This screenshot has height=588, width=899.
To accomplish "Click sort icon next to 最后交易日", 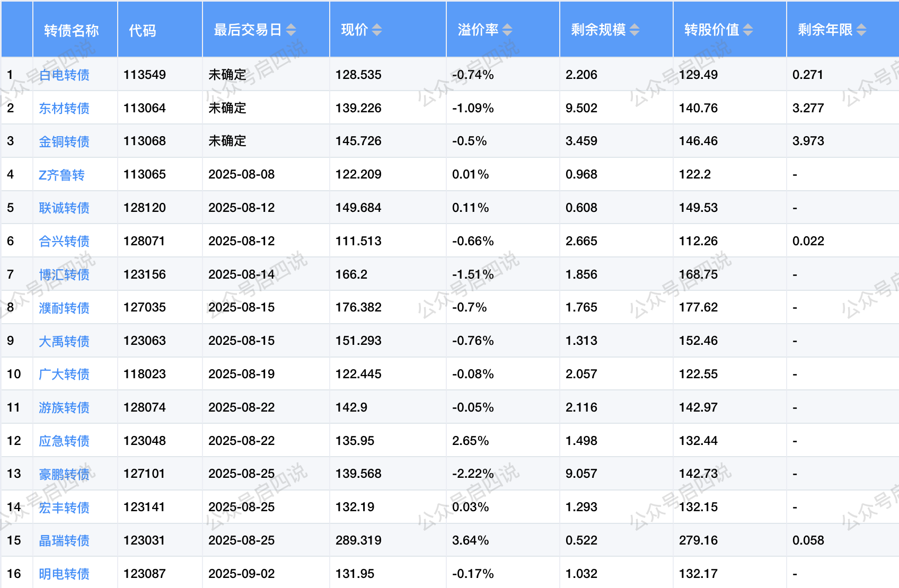I will coord(291,30).
